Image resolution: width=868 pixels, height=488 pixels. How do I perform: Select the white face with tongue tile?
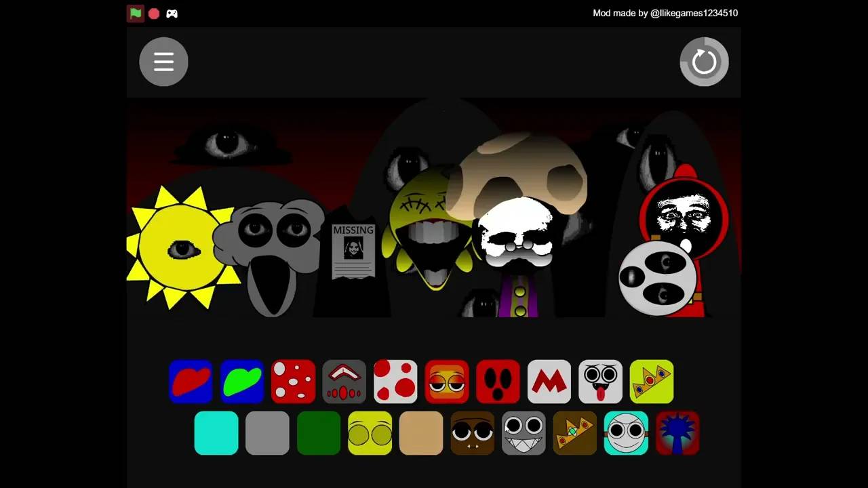click(600, 382)
